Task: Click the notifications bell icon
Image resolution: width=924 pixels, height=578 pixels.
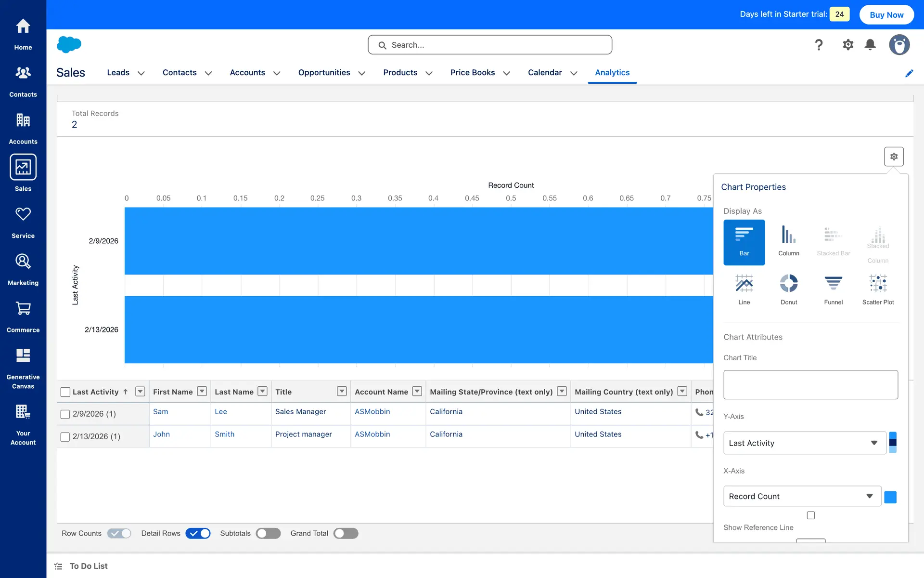Action: [x=870, y=45]
